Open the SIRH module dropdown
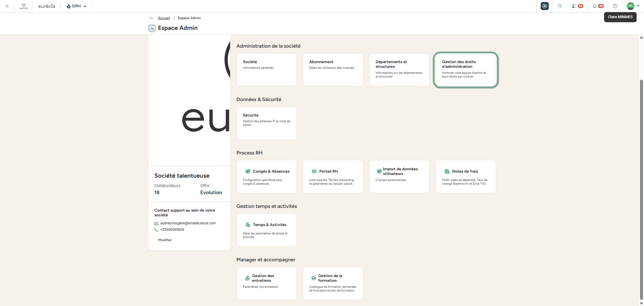Image resolution: width=644 pixels, height=306 pixels. (x=76, y=6)
